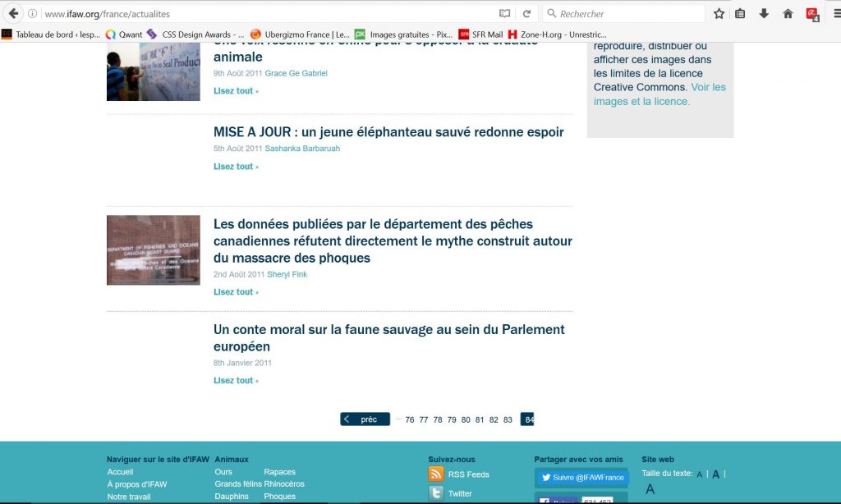841x504 pixels.
Task: Click the browser back arrow button
Action: 13,14
